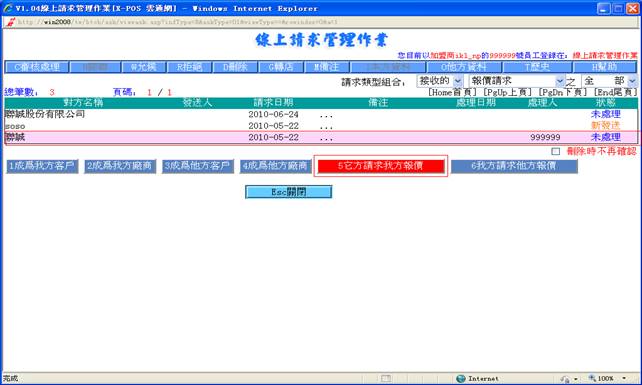
Task: Click the G轉店 toolbar button
Action: click(281, 67)
